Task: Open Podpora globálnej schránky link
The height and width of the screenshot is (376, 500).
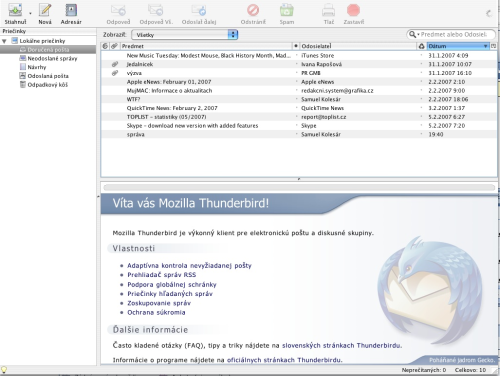Action: point(172,285)
